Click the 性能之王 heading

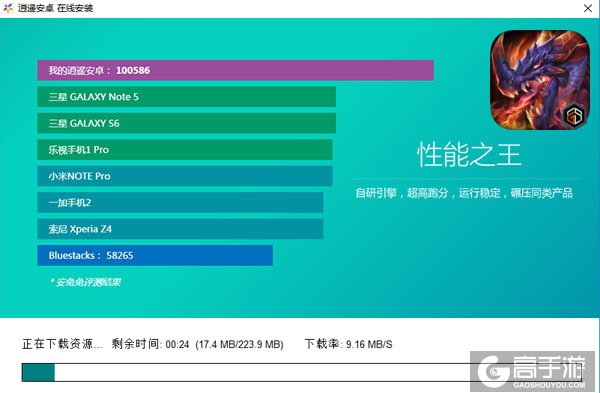pyautogui.click(x=469, y=155)
